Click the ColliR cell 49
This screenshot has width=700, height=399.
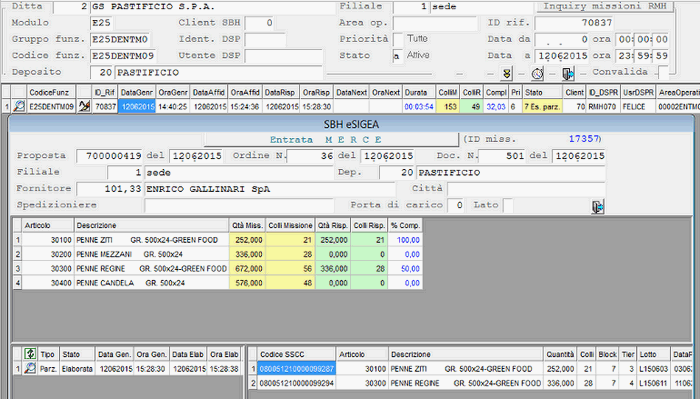pyautogui.click(x=471, y=107)
